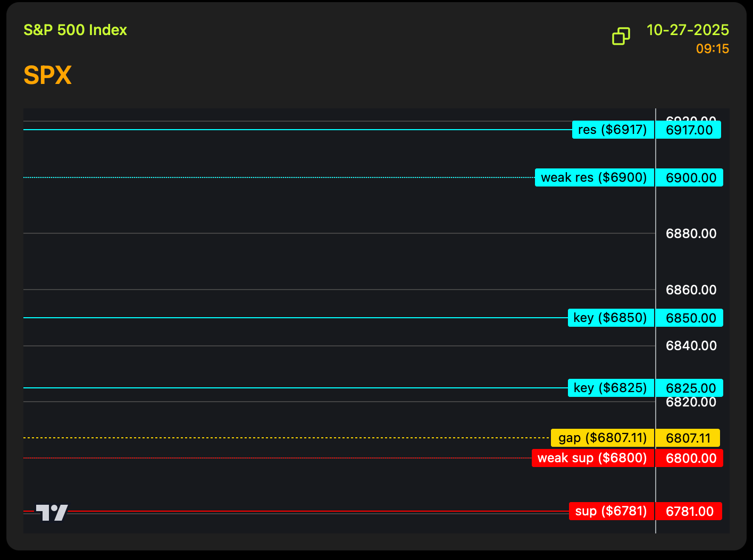Select the weak res ($6900) label
The image size is (753, 560).
click(594, 177)
